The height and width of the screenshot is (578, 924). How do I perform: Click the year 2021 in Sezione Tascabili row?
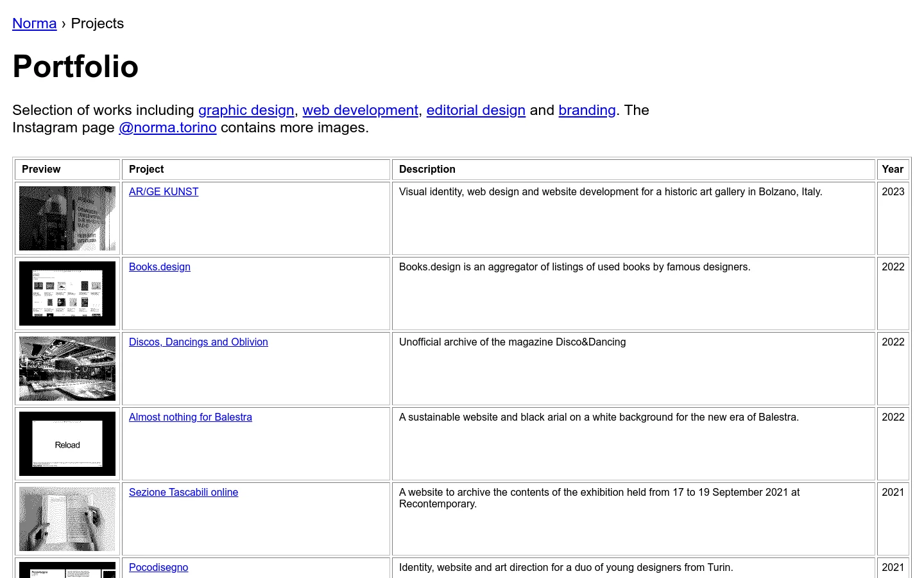click(893, 493)
